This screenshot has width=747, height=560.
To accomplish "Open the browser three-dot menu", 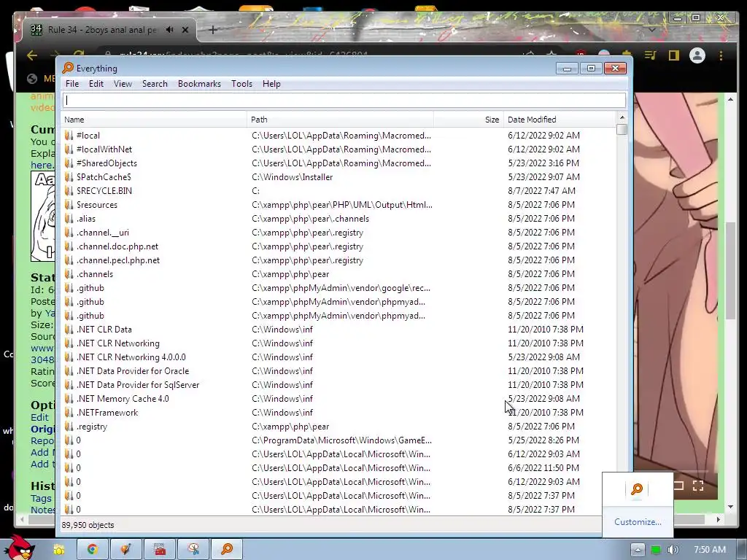I will 721,55.
